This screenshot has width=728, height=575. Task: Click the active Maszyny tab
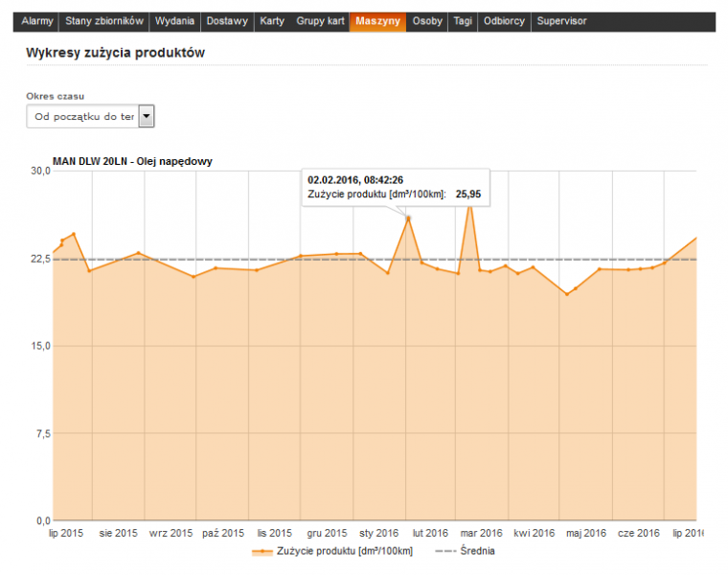378,21
